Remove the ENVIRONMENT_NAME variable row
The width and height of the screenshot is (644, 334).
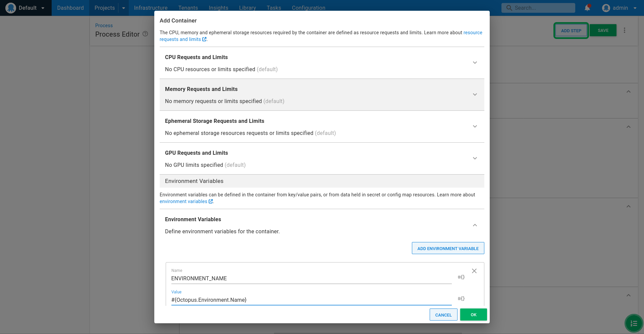[474, 271]
